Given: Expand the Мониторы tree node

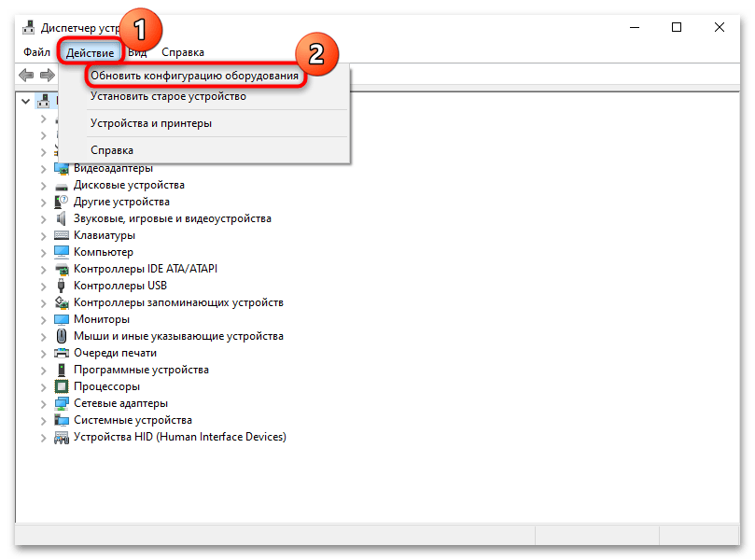Looking at the screenshot, I should pos(43,319).
